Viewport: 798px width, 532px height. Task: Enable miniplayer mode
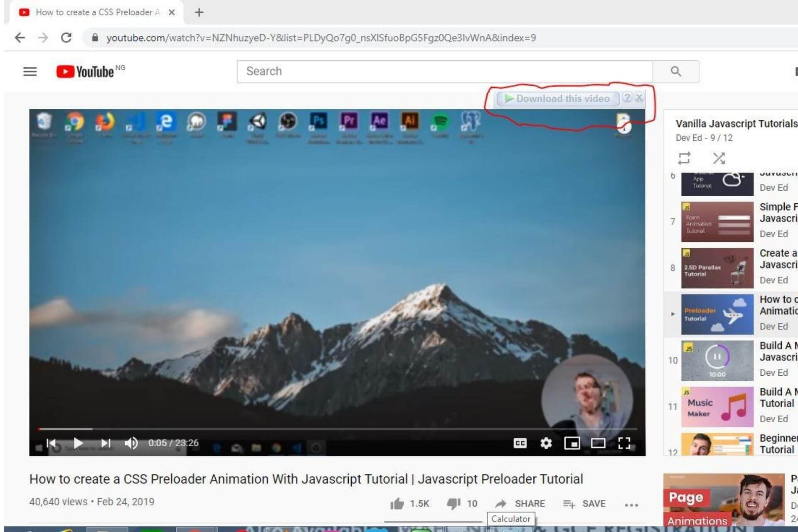tap(572, 443)
